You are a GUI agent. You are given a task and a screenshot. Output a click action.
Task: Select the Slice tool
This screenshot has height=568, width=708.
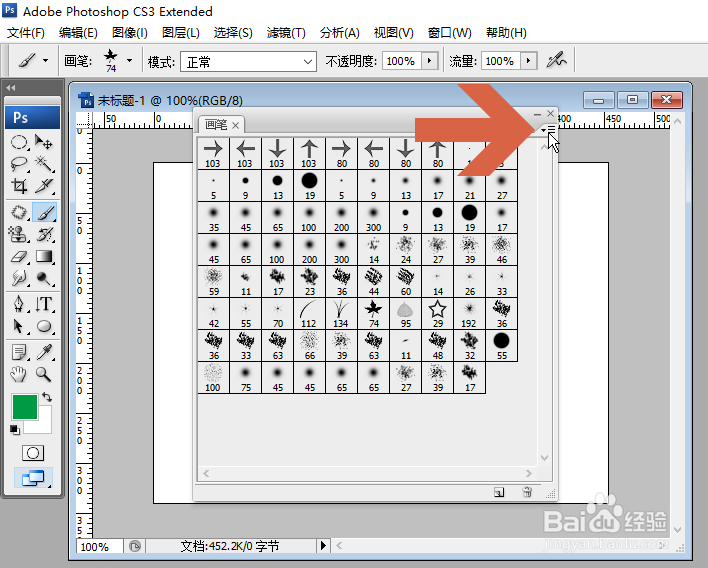(x=44, y=185)
